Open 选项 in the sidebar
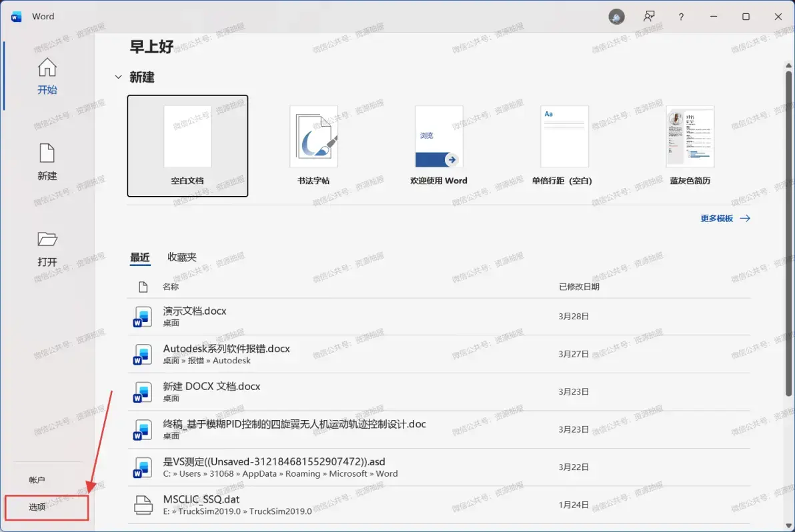The height and width of the screenshot is (532, 795). click(x=37, y=507)
